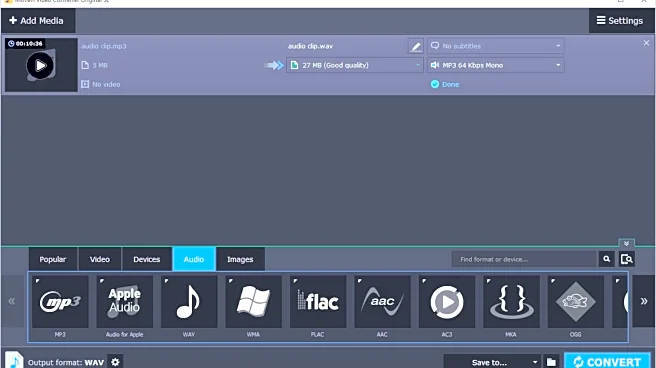Switch to the Devices tab
This screenshot has width=656, height=368.
coord(146,259)
